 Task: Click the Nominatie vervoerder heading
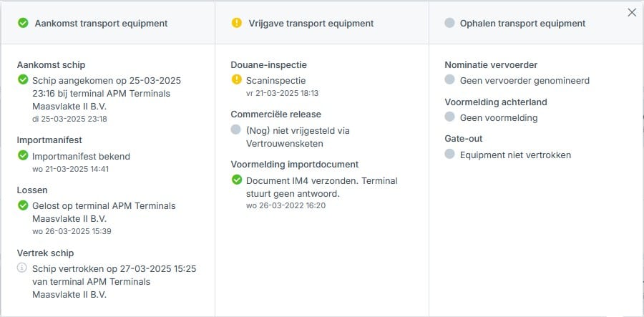pos(491,65)
